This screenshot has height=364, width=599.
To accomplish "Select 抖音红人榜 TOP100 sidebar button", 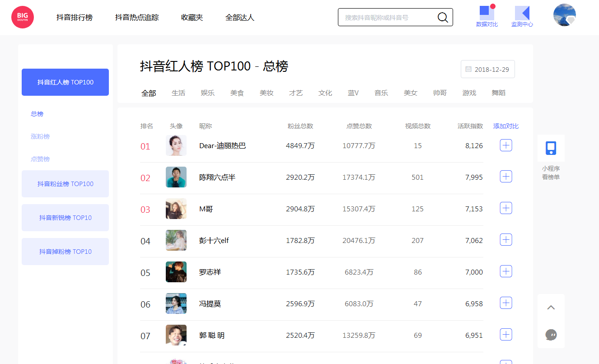I will pos(65,82).
